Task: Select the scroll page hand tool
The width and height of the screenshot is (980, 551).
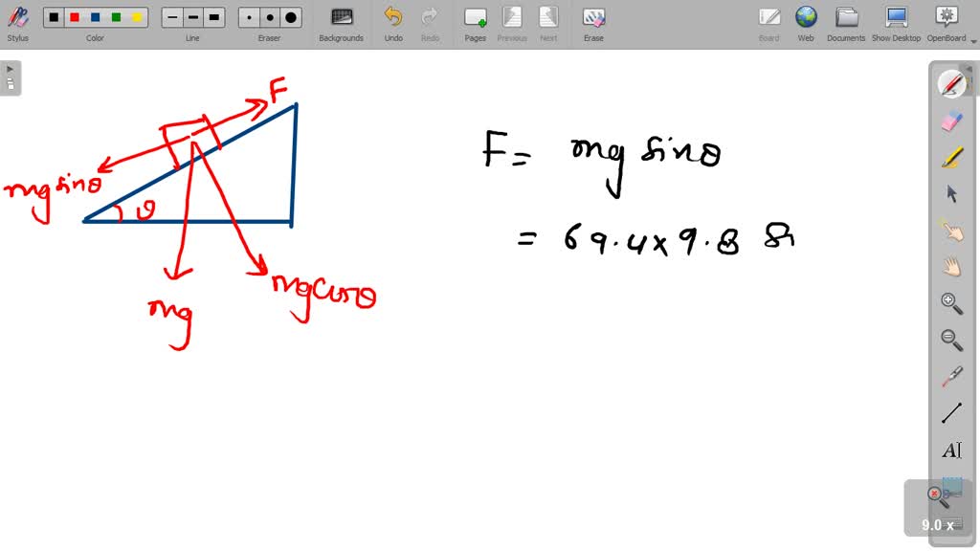Action: coord(951,267)
